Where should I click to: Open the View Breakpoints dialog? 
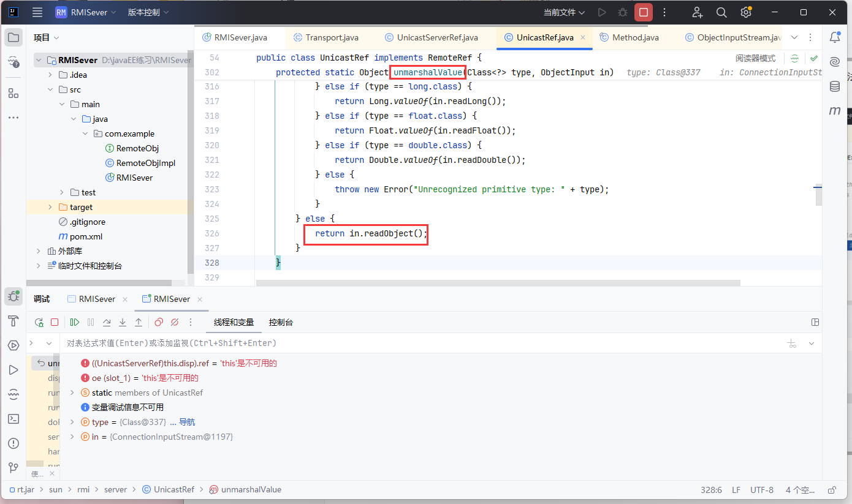tap(159, 322)
